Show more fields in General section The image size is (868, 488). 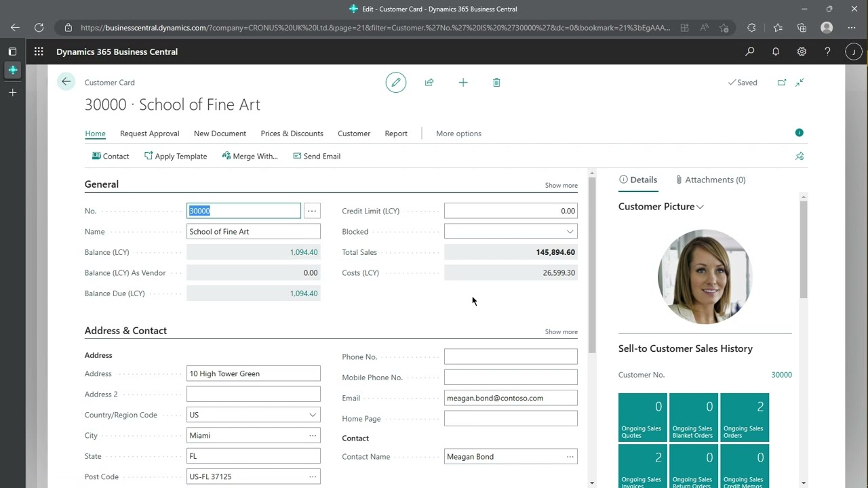coord(561,185)
